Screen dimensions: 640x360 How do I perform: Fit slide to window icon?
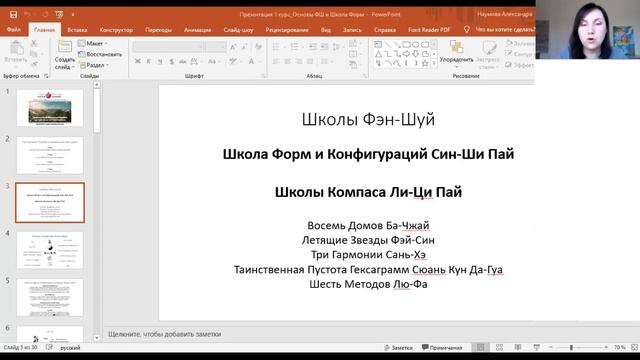tap(635, 347)
